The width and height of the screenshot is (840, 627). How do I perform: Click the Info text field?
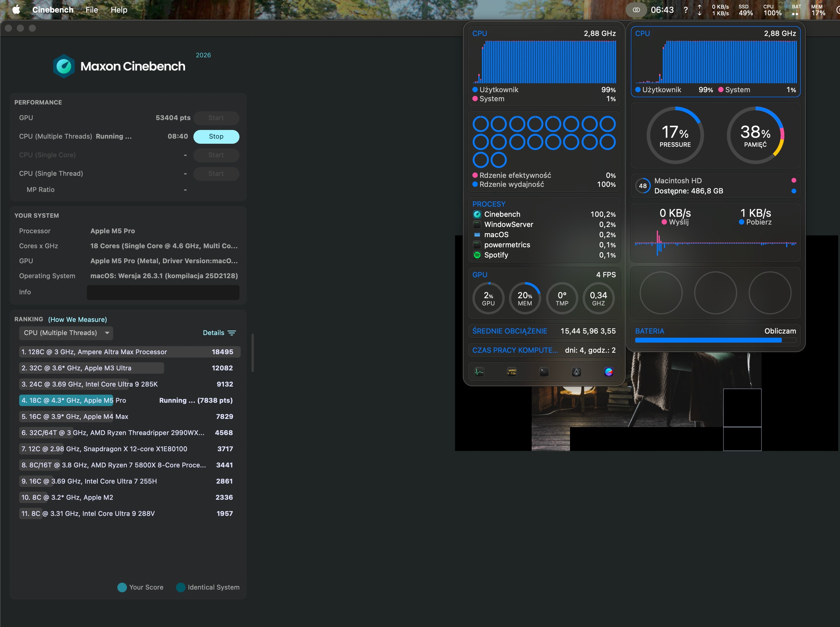[x=163, y=292]
